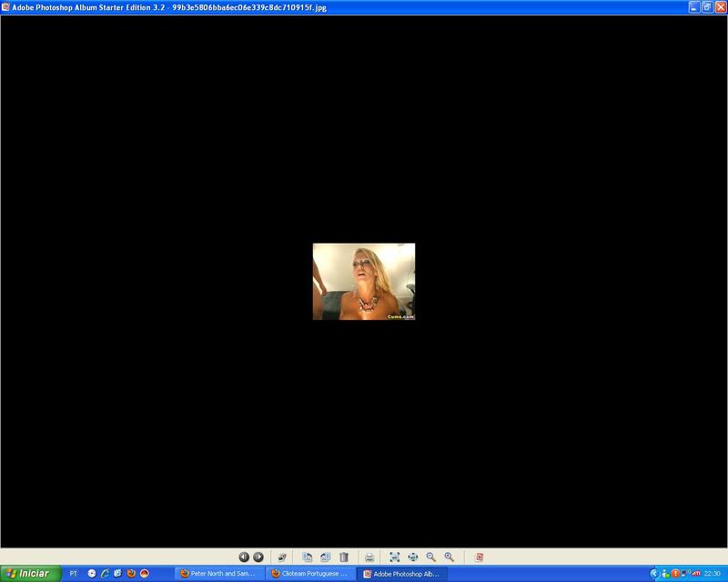This screenshot has height=582, width=728.
Task: Delete photo using the trash can icon
Action: point(344,557)
